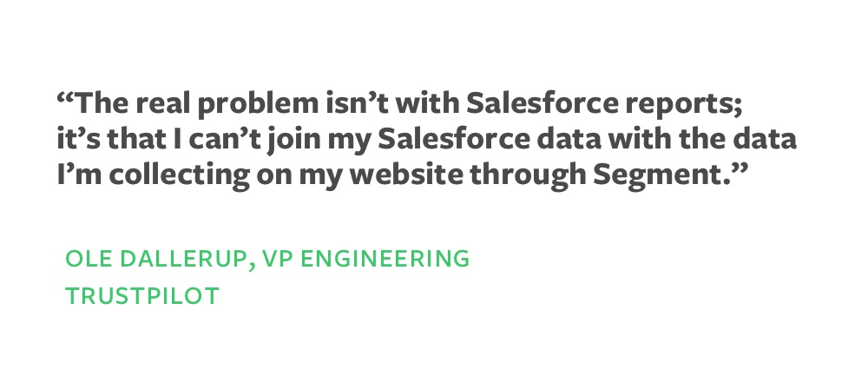The height and width of the screenshot is (369, 868).
Task: Click the word collecting in the third line
Action: pyautogui.click(x=179, y=175)
